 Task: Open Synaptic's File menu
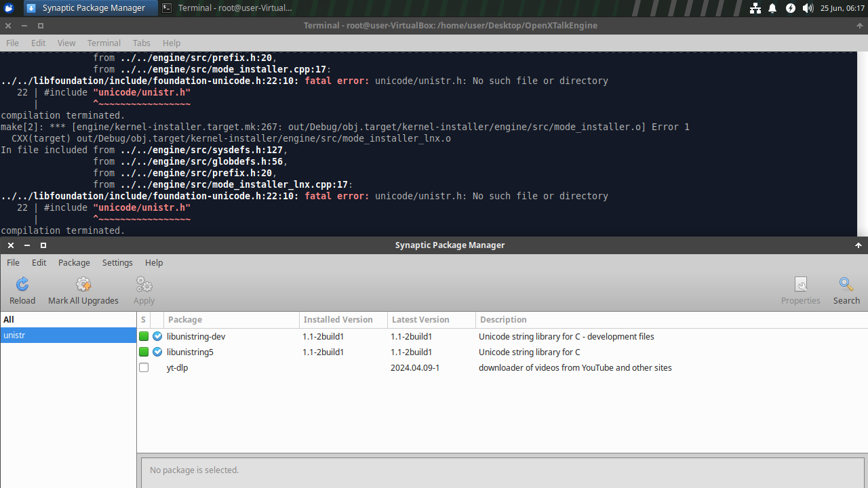13,262
